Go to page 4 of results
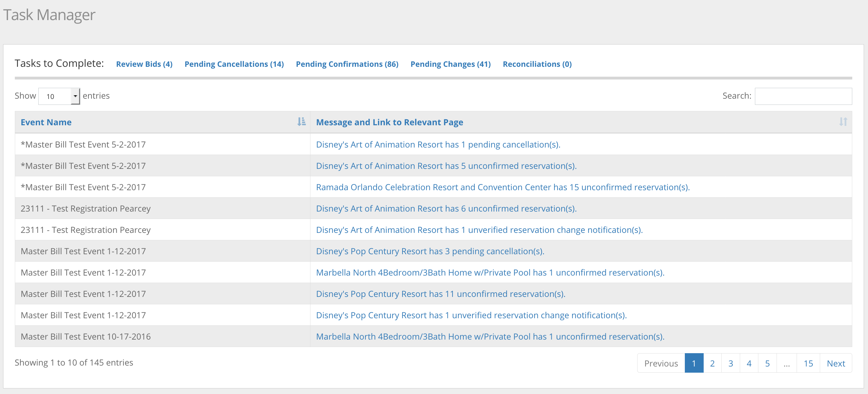Viewport: 868px width, 394px height. point(749,363)
